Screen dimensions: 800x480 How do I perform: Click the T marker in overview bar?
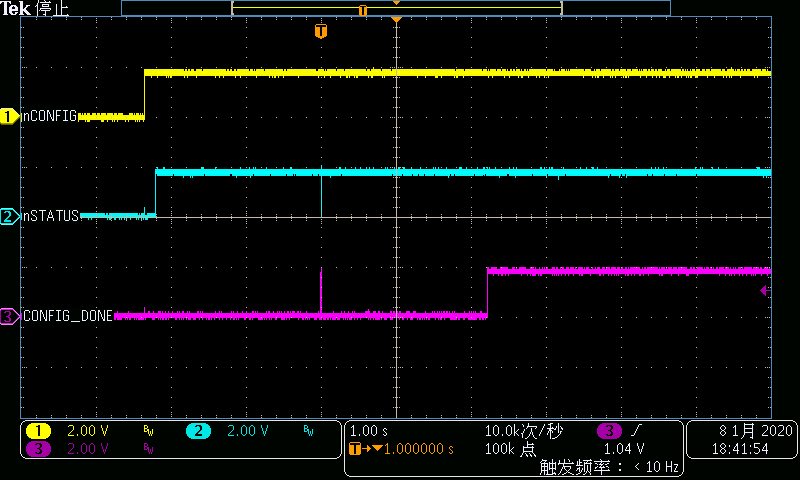363,10
